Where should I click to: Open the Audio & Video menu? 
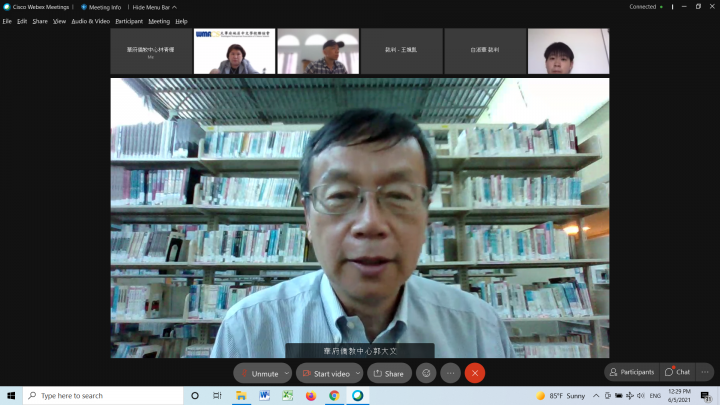tap(90, 21)
